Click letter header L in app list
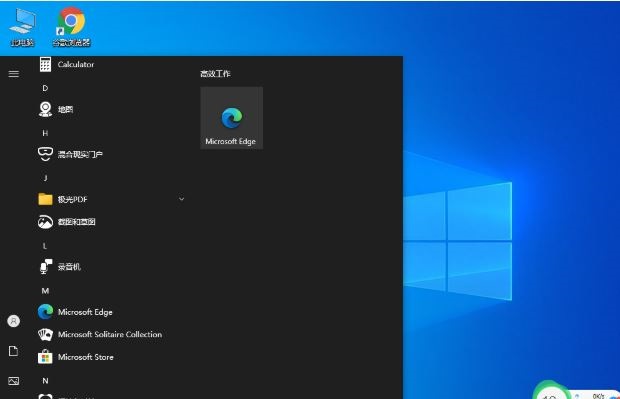The width and height of the screenshot is (620, 399). (45, 246)
